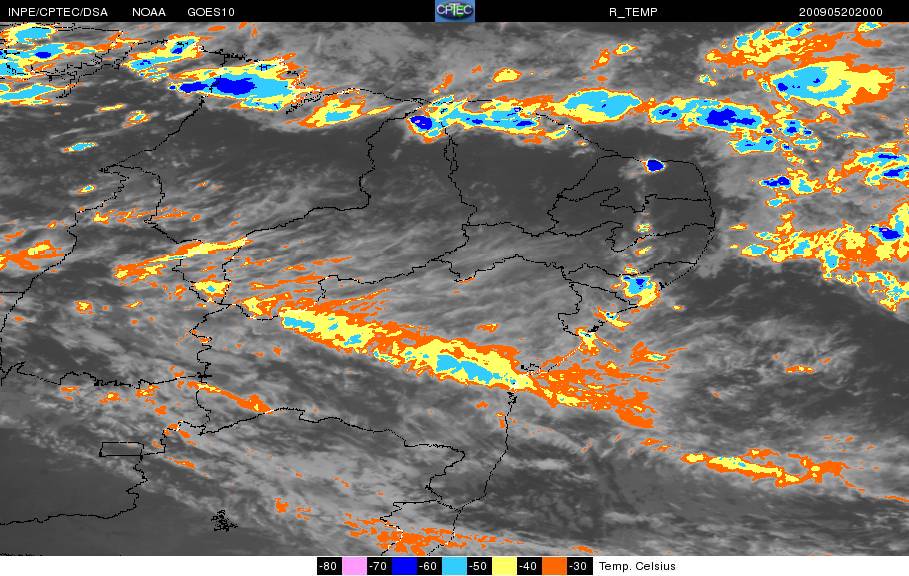Click the CPTEC logo in the header
The height and width of the screenshot is (576, 909).
[454, 11]
